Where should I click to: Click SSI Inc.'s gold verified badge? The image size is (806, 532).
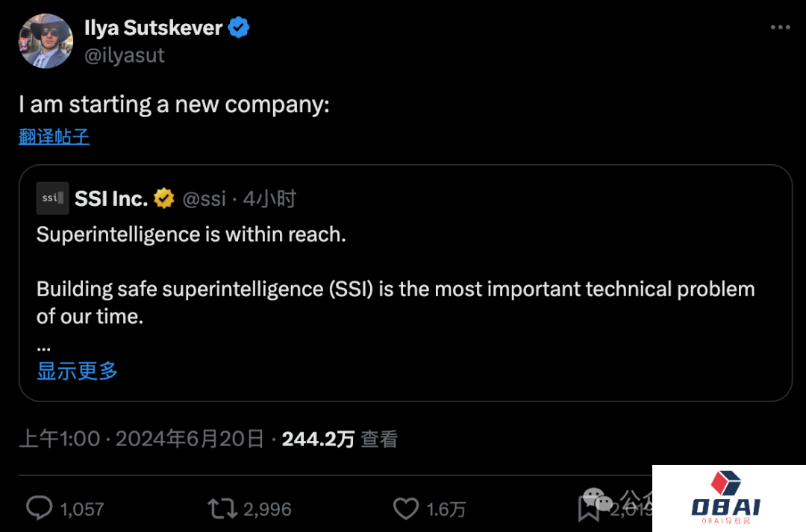click(x=164, y=198)
